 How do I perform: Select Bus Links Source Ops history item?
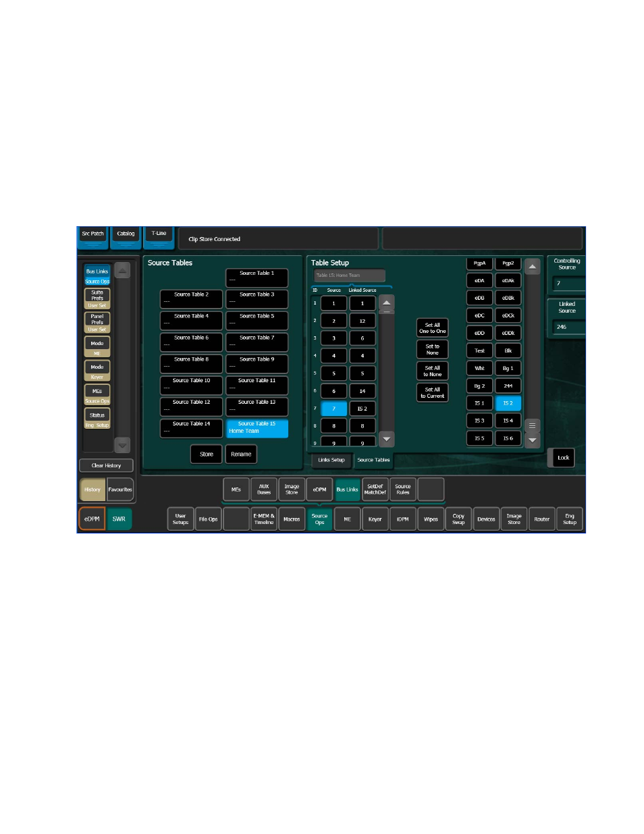pos(97,275)
